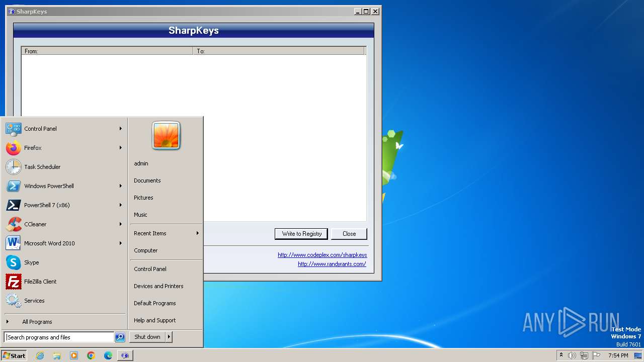Show hidden system tray icons
The width and height of the screenshot is (644, 362).
coord(561,355)
